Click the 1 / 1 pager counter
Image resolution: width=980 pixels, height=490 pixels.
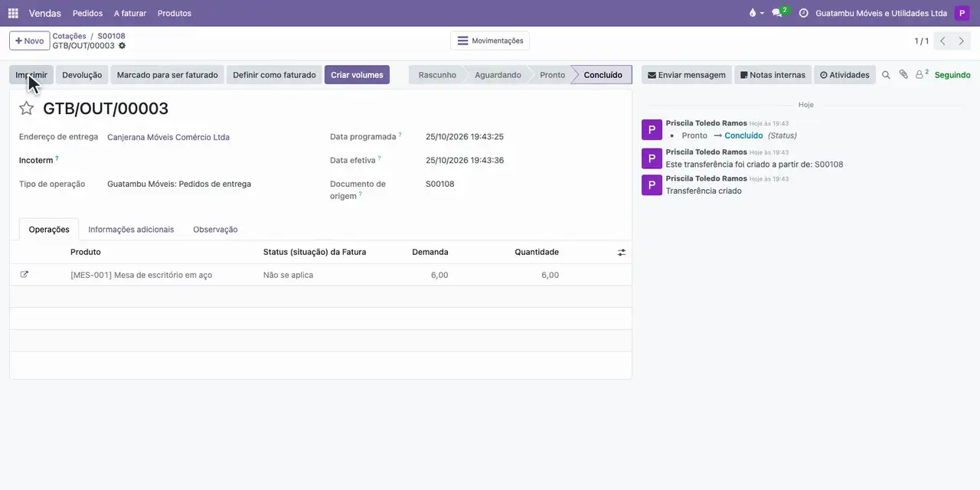pyautogui.click(x=921, y=41)
